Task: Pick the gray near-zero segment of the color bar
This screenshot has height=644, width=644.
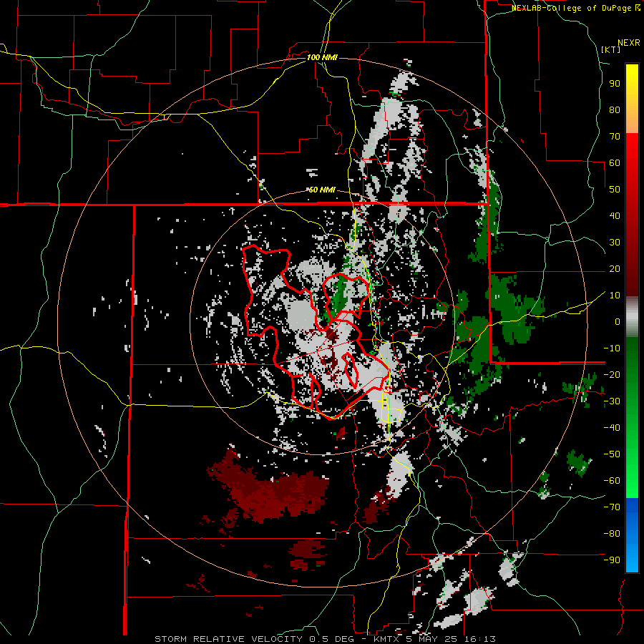Action: click(x=632, y=318)
